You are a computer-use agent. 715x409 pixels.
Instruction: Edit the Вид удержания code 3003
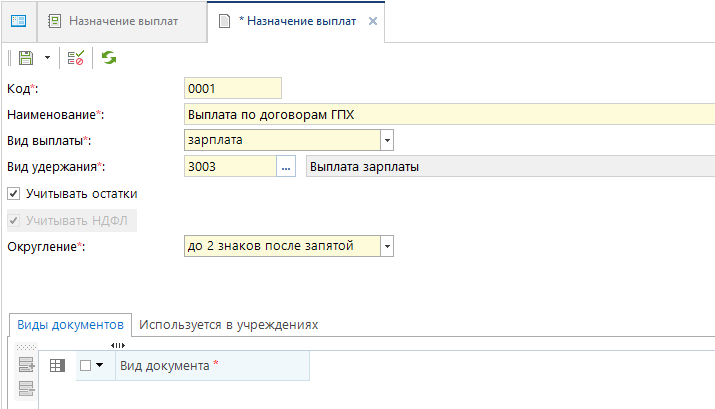point(230,166)
